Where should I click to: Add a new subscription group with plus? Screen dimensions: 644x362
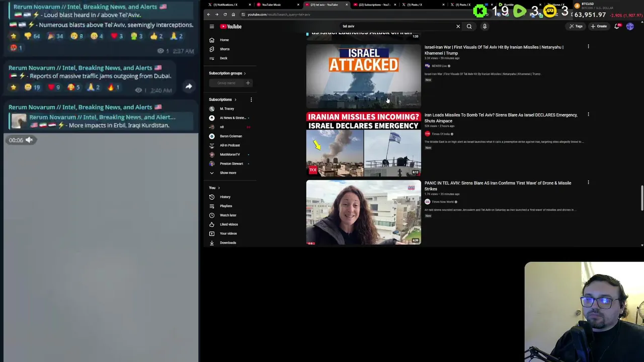click(x=248, y=83)
